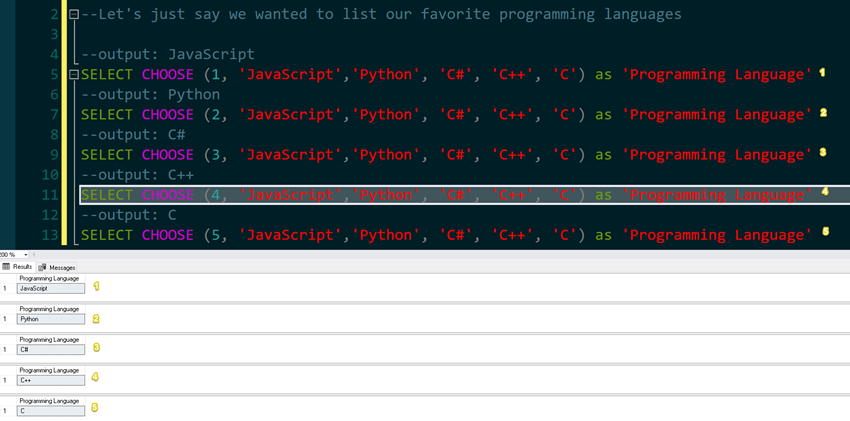Switch to the Results tab
The image size is (850, 421).
(22, 267)
